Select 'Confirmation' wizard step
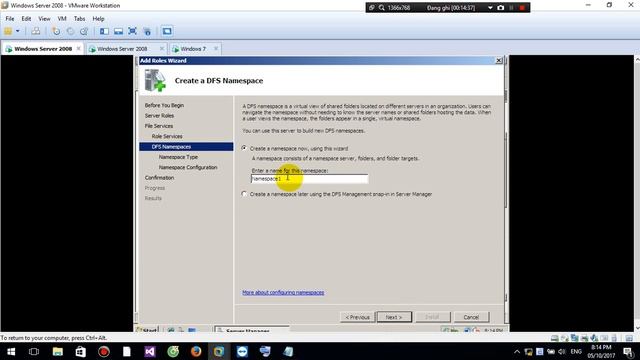This screenshot has height=360, width=640. pos(159,178)
